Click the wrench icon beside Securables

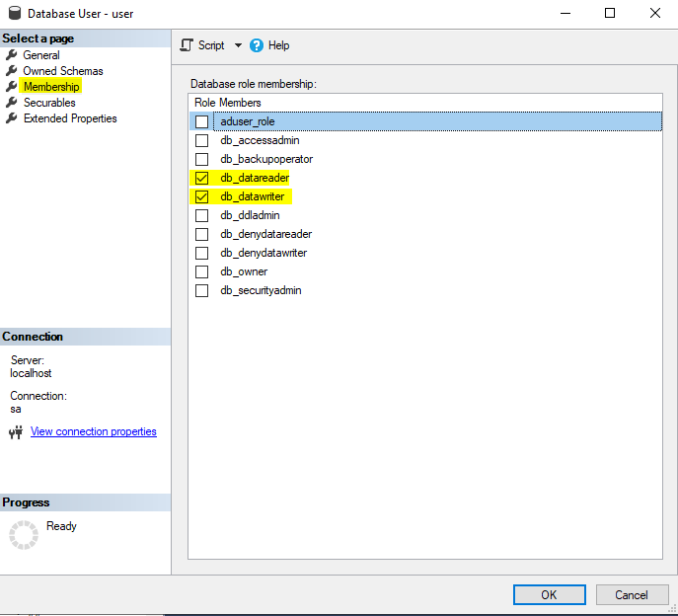point(11,102)
